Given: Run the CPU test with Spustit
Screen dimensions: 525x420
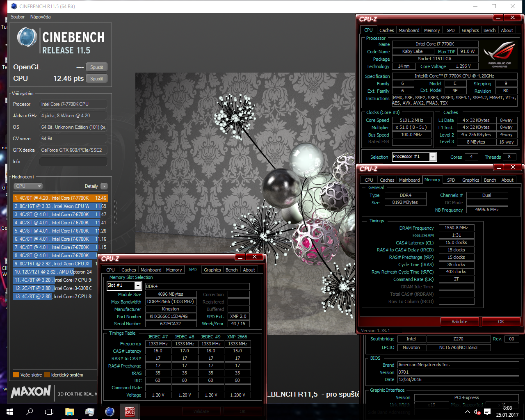Looking at the screenshot, I should (97, 78).
